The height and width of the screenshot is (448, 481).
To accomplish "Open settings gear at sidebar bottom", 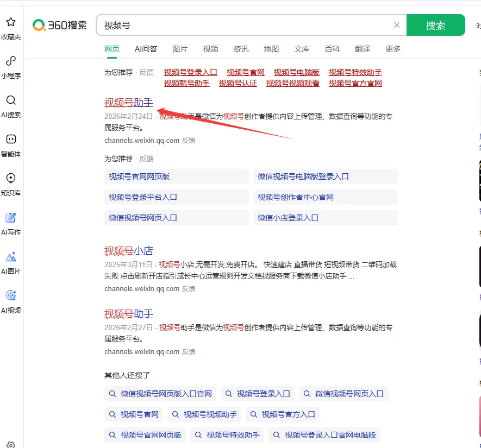I will coord(11,445).
